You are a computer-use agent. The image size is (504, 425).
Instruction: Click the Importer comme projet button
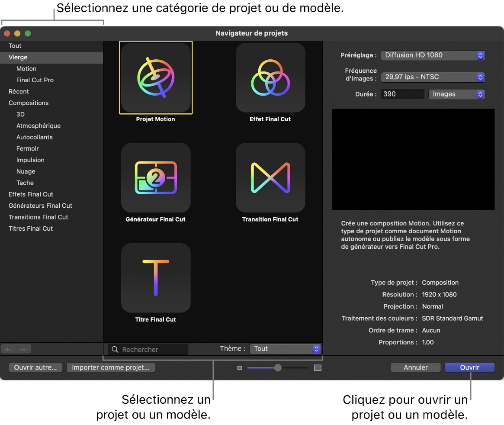tap(110, 367)
